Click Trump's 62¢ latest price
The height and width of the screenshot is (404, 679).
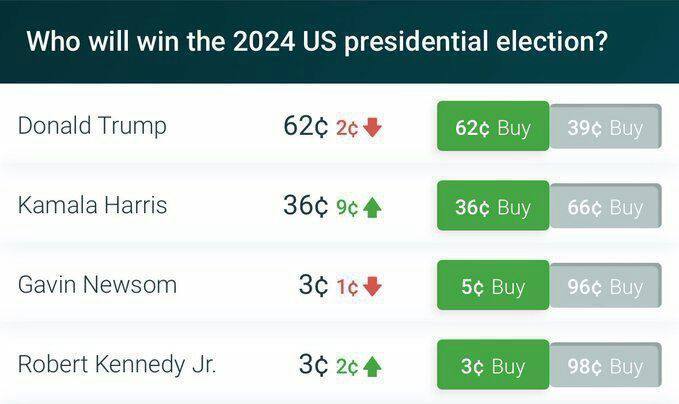[306, 126]
